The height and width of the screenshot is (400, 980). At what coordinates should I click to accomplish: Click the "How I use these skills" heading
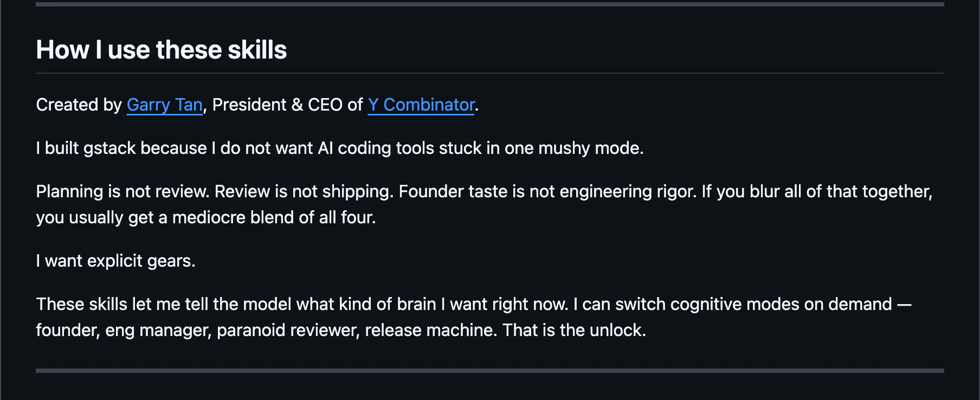[162, 50]
